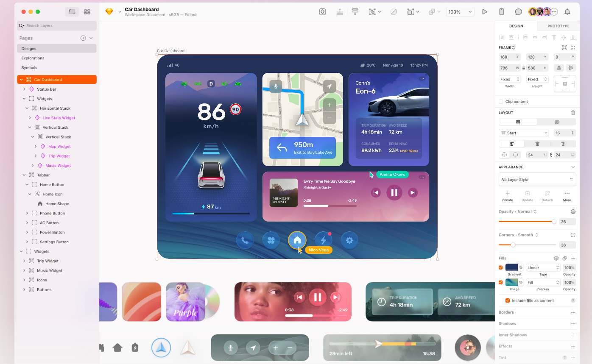Open More layer style options
The width and height of the screenshot is (592, 364).
(567, 196)
